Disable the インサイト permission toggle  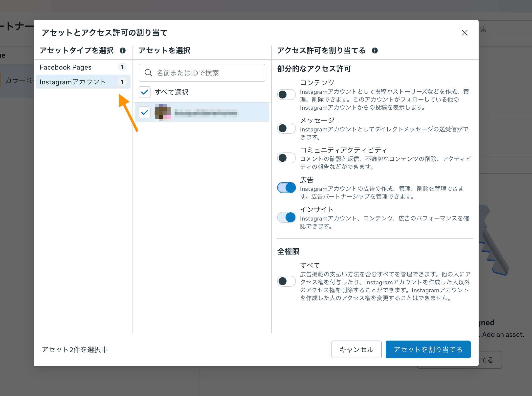tap(286, 217)
